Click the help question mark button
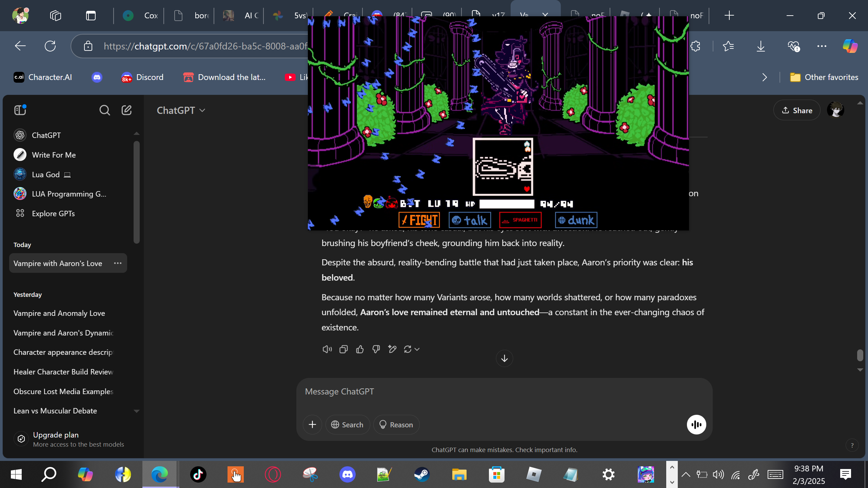Image resolution: width=868 pixels, height=488 pixels. [x=852, y=445]
